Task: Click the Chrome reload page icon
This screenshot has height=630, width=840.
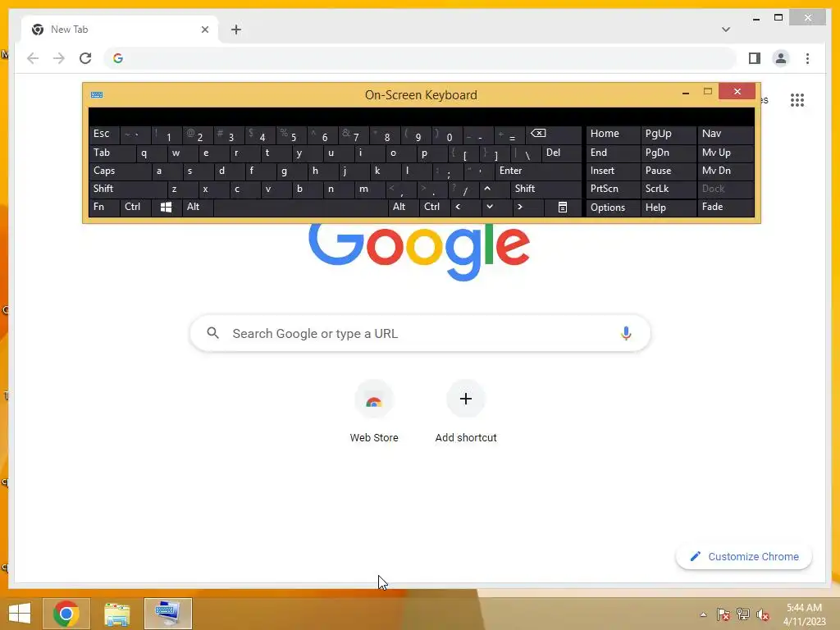Action: pyautogui.click(x=85, y=58)
